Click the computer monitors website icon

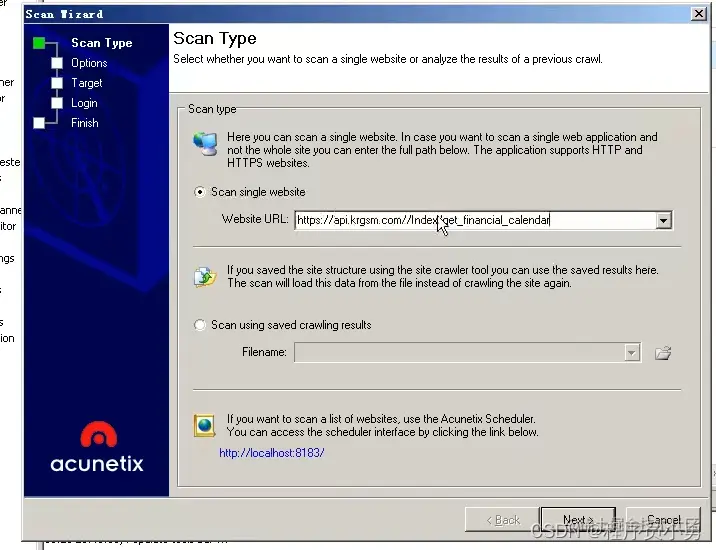coord(205,143)
